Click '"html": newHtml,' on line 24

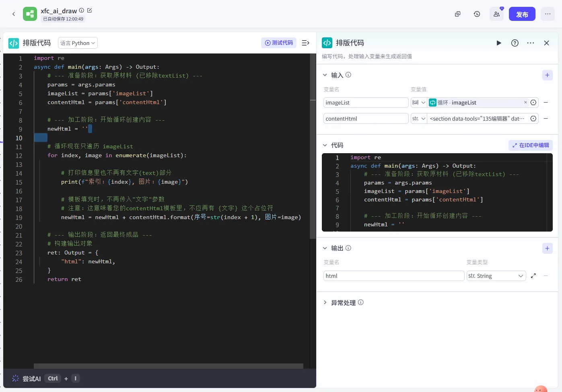pyautogui.click(x=88, y=262)
